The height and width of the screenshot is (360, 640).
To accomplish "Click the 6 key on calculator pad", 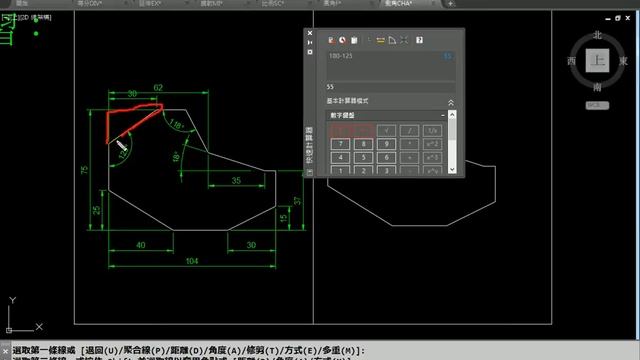I will point(386,158).
